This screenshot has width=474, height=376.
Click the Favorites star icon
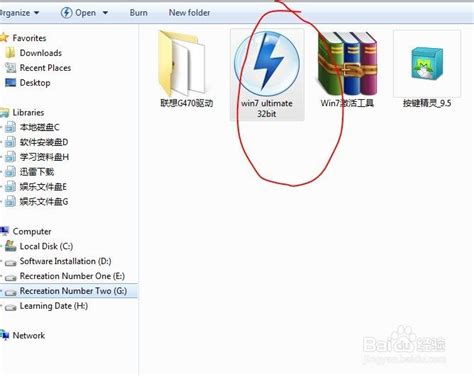(x=4, y=38)
